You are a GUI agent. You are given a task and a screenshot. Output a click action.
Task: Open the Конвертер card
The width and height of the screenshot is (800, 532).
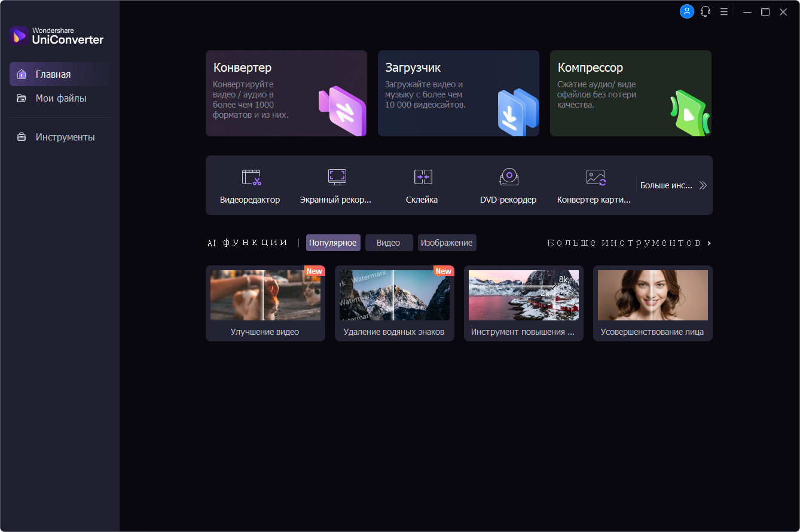286,93
